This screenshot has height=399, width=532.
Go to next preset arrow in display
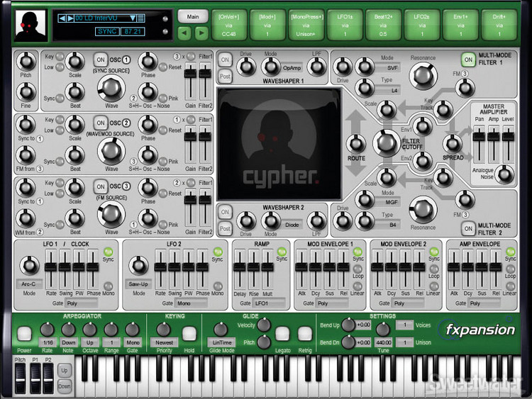70,18
